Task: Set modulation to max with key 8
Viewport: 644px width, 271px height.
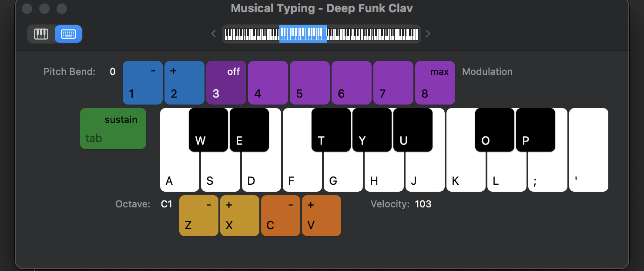Action: coord(435,83)
